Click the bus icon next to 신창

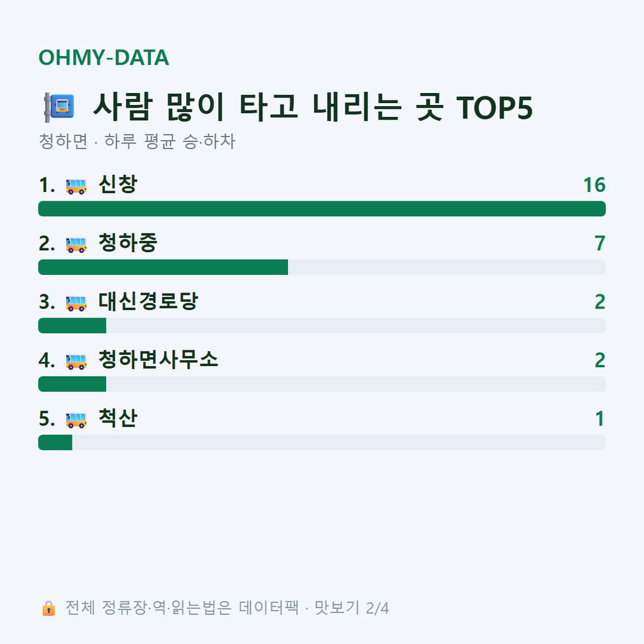click(x=76, y=186)
